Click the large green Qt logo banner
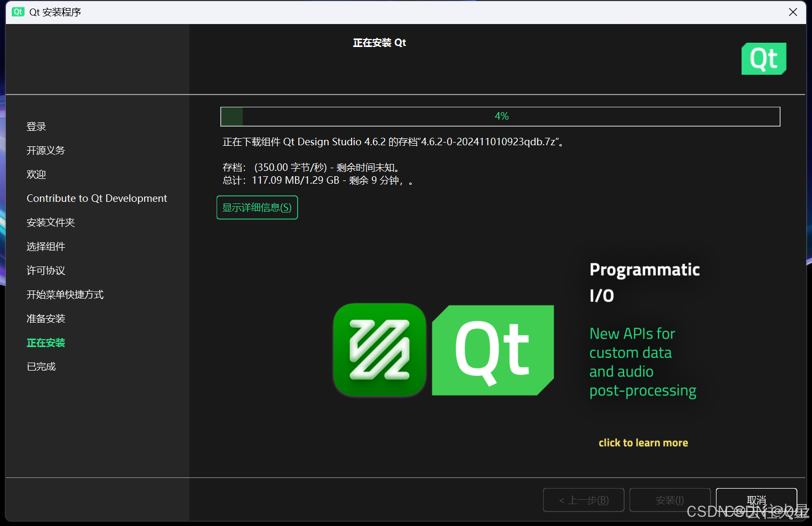The height and width of the screenshot is (526, 812). (x=493, y=350)
